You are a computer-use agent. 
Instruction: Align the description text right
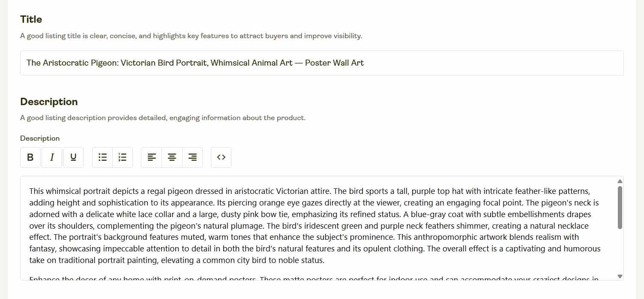[x=192, y=157]
